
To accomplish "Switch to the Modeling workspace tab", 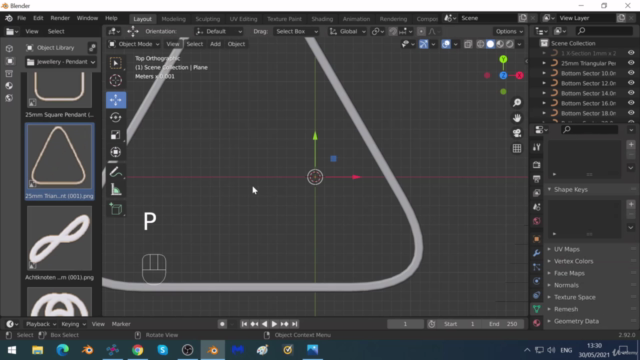I will [173, 19].
